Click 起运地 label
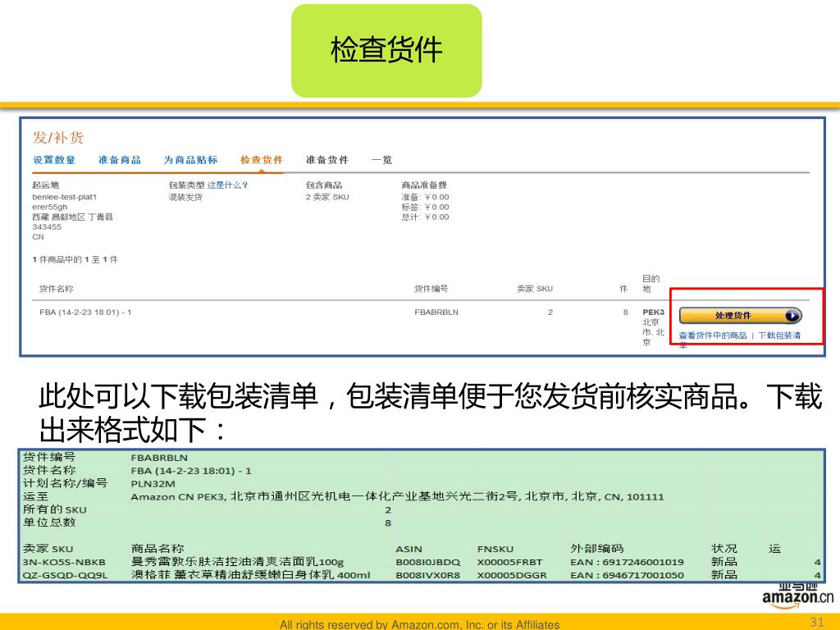The image size is (840, 630). point(46,185)
